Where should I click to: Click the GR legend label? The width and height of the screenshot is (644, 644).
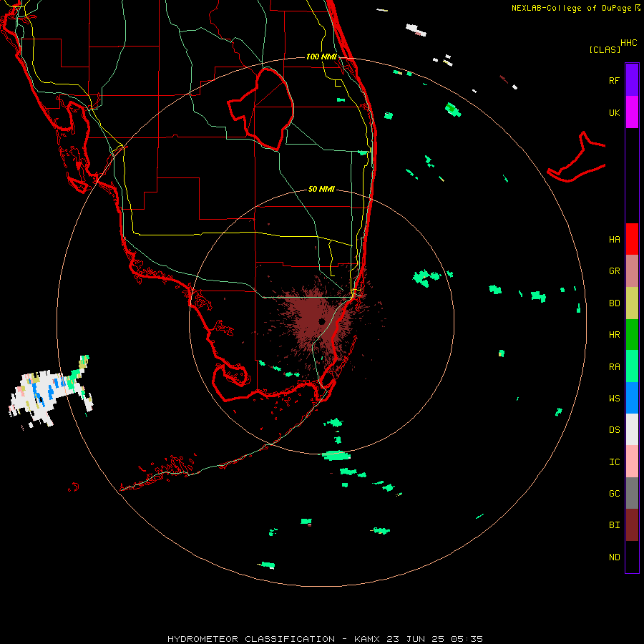[x=614, y=271]
